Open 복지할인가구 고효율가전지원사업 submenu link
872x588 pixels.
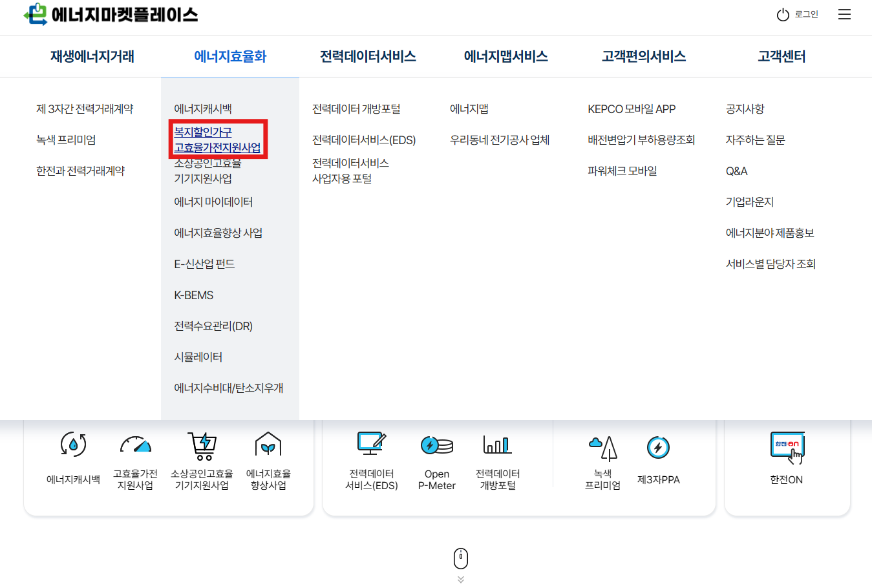tap(217, 140)
